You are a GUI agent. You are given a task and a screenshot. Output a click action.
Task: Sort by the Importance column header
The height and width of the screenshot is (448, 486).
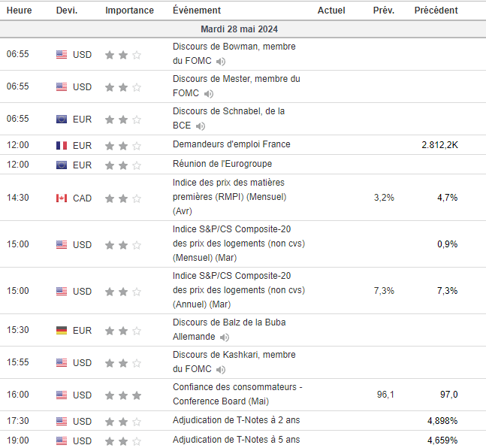(129, 11)
